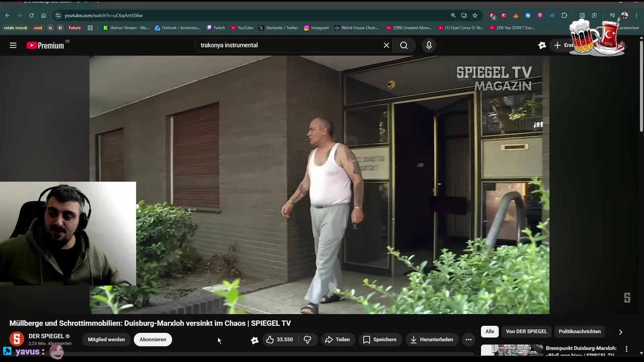Click Mitglied werden button
Image resolution: width=644 pixels, height=362 pixels.
106,339
